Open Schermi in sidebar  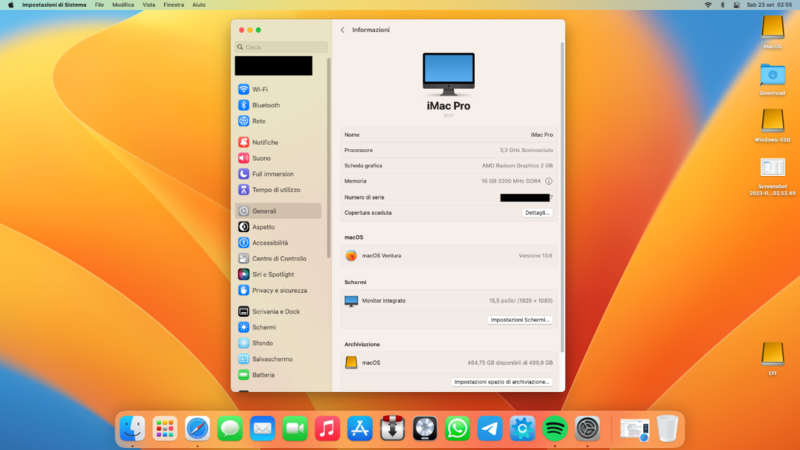[x=278, y=327]
